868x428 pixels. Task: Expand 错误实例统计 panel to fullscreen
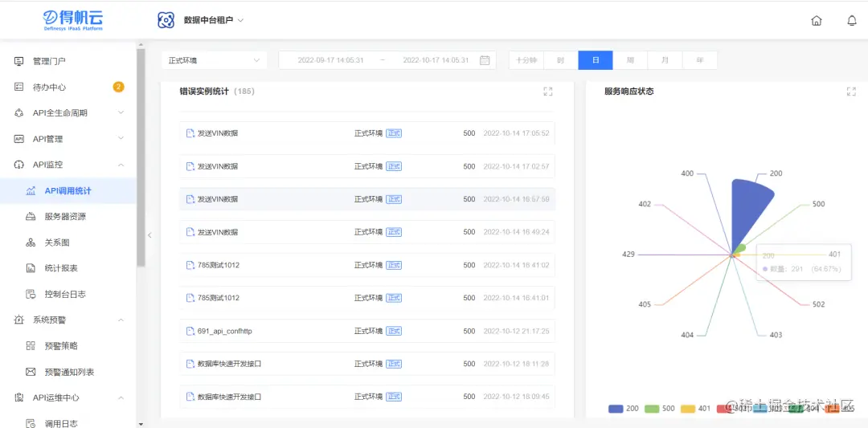click(x=548, y=92)
